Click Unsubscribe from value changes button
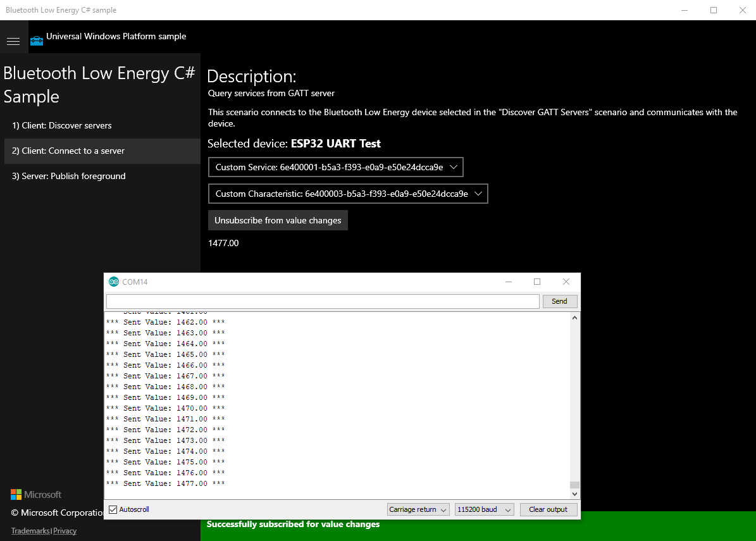756x541 pixels. 278,220
